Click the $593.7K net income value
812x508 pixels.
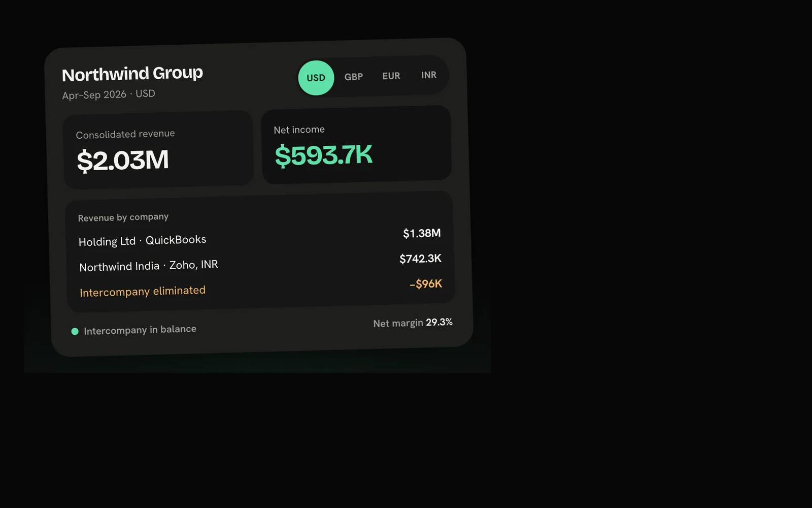[324, 155]
